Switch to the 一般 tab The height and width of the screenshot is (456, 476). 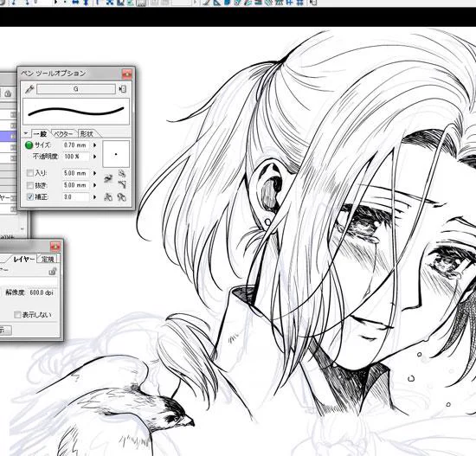40,133
